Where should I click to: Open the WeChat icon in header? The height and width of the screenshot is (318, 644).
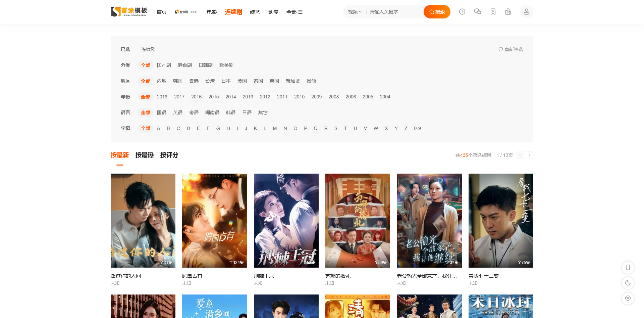[x=478, y=12]
